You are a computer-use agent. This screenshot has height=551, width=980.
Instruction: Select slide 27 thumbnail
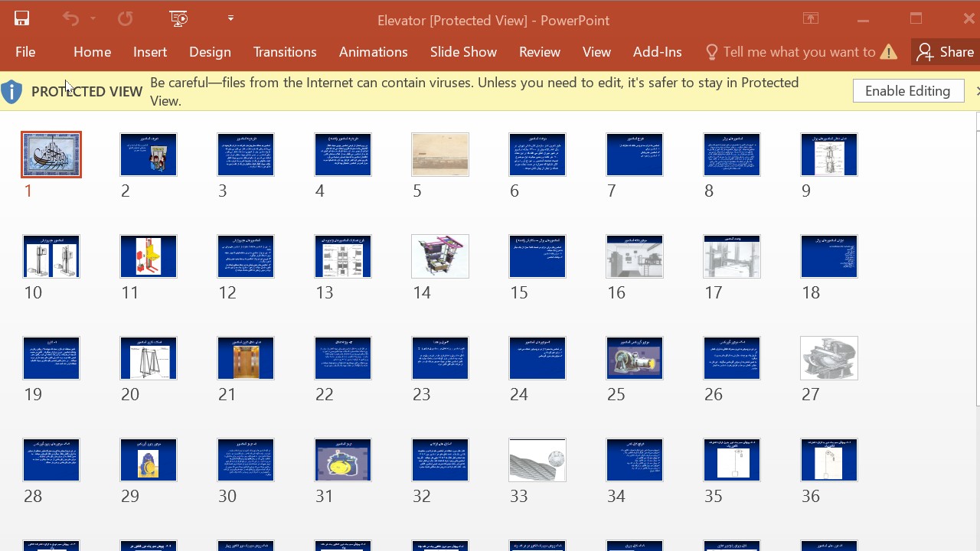[x=829, y=358]
